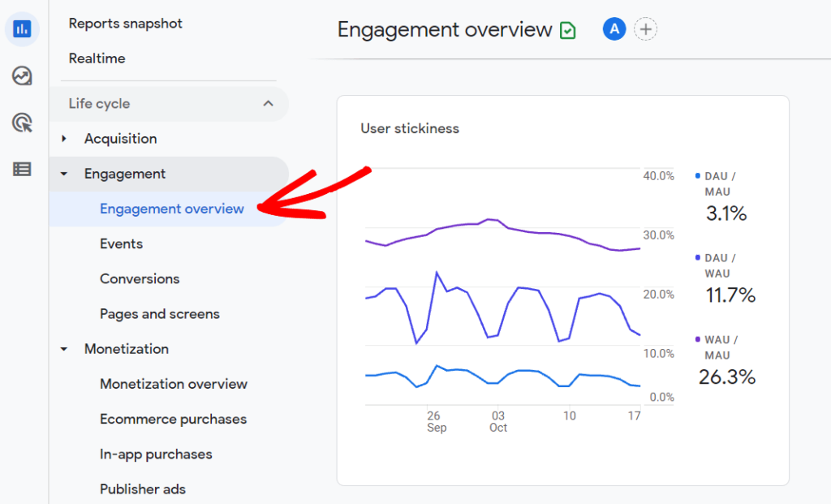
Task: Click the dashed plus icon near the title
Action: pos(646,29)
